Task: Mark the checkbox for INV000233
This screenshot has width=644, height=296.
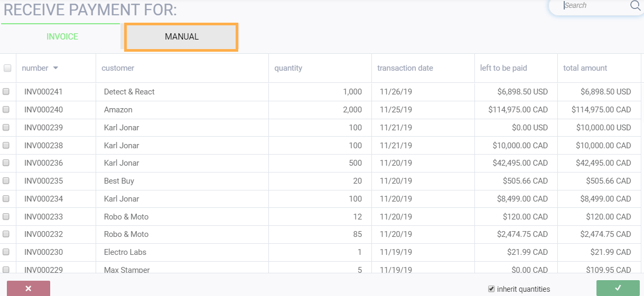Action: pos(6,217)
